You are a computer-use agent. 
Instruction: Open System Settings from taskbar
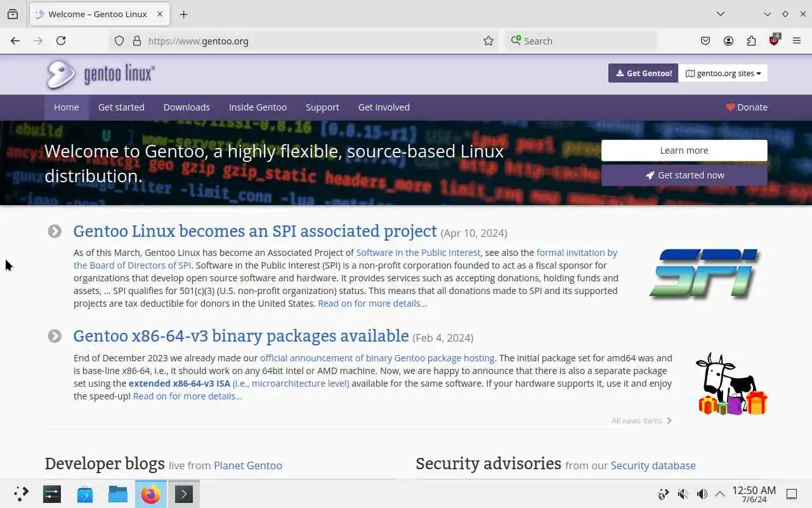[52, 494]
